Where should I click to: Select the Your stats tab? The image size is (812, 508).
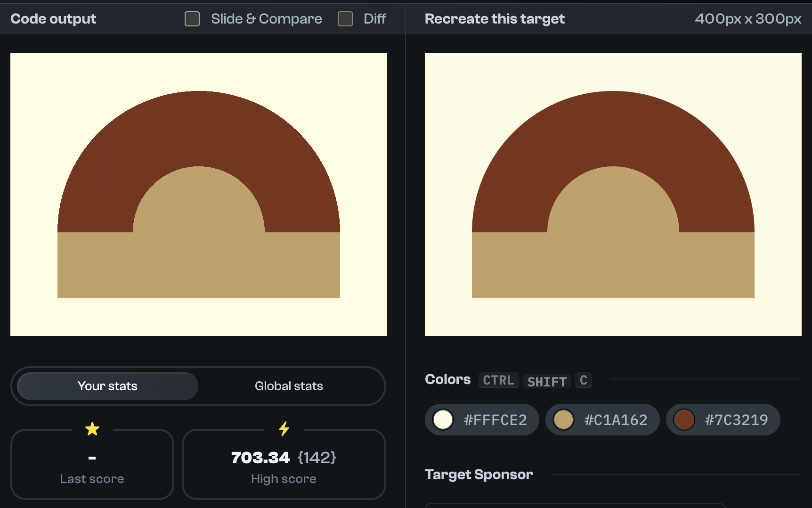pos(107,386)
